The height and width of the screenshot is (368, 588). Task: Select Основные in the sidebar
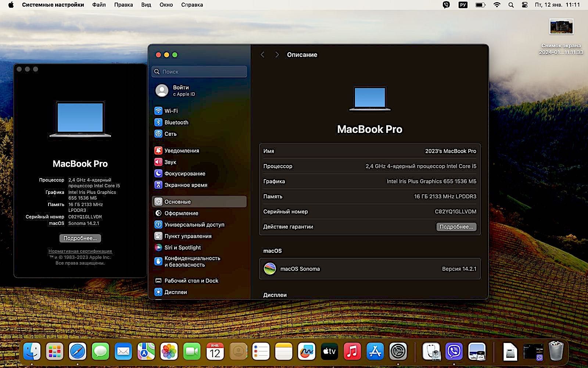(199, 202)
